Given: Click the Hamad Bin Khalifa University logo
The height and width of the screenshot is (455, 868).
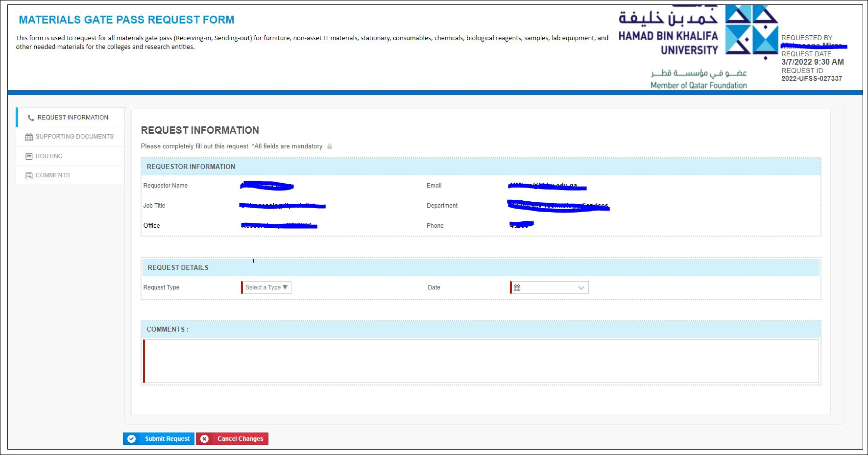Looking at the screenshot, I should click(698, 48).
